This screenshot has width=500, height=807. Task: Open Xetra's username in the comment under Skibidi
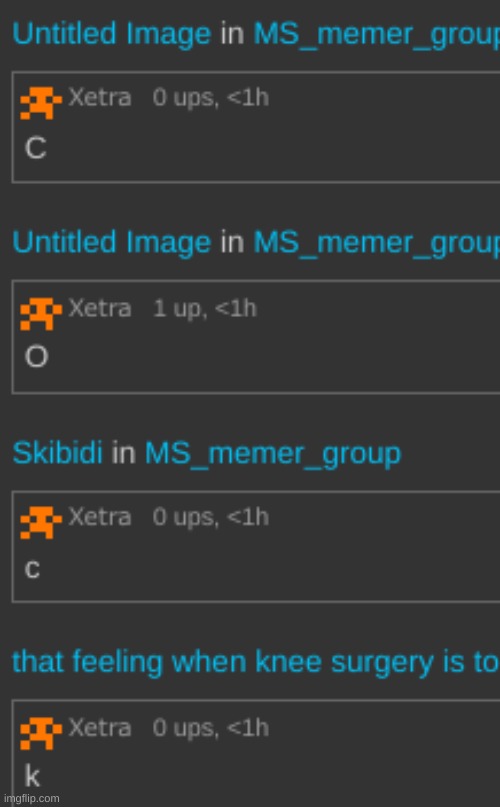(x=100, y=517)
